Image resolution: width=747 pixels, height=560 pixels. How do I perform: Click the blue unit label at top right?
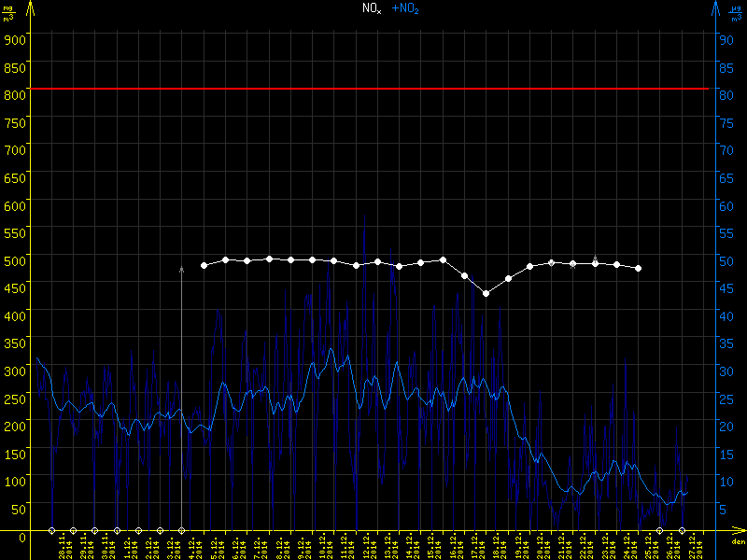(x=737, y=13)
